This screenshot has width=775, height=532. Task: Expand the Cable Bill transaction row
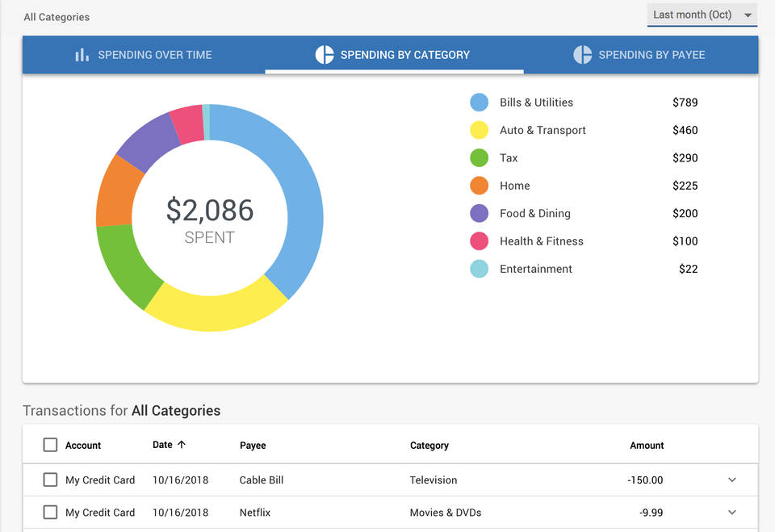point(731,480)
